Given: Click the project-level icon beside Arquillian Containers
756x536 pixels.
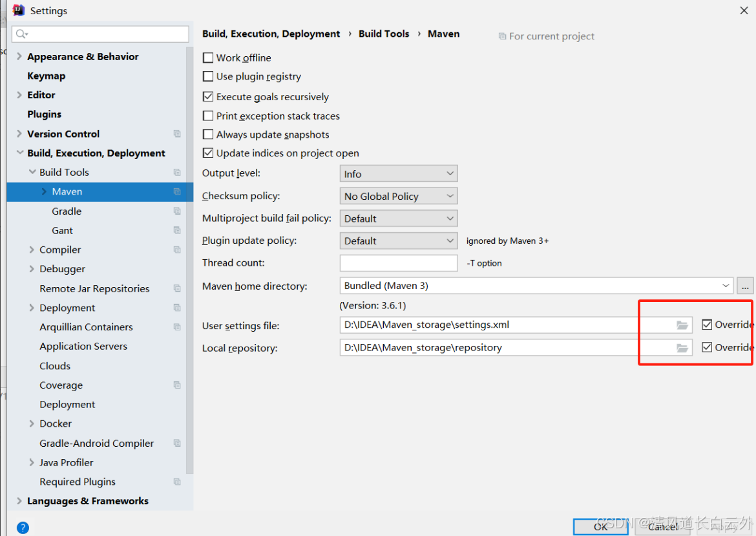Looking at the screenshot, I should 177,327.
